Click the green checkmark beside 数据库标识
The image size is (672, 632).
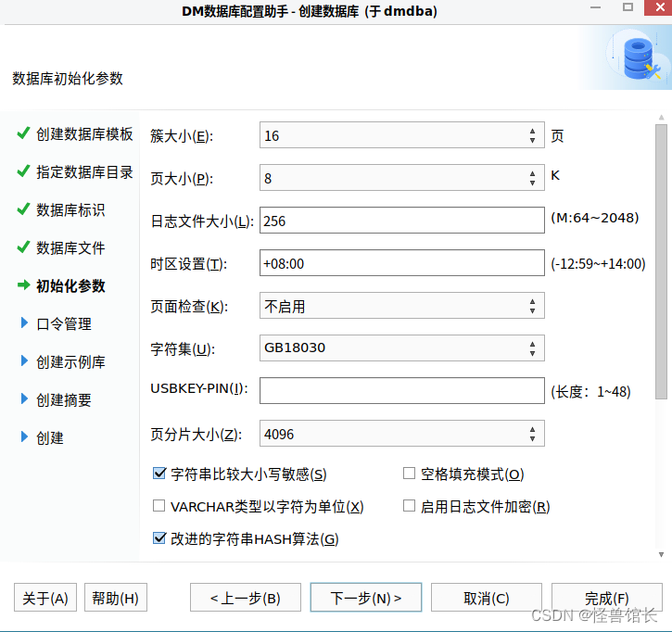click(x=23, y=209)
